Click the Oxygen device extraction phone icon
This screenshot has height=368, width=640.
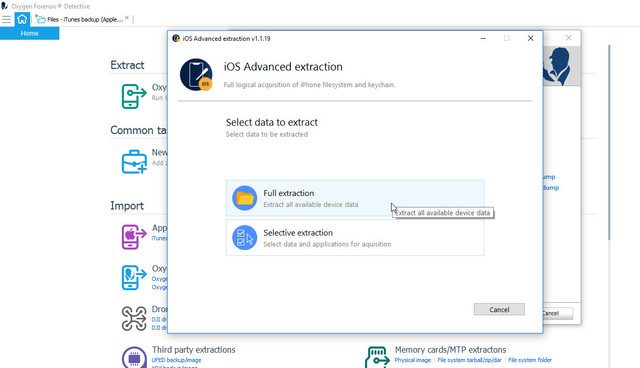(x=134, y=96)
